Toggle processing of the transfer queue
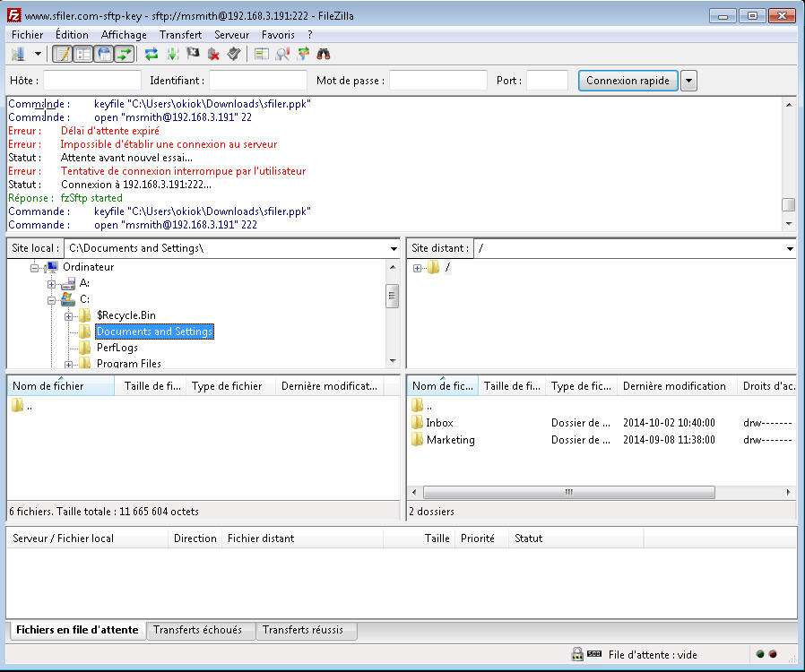 [172, 54]
